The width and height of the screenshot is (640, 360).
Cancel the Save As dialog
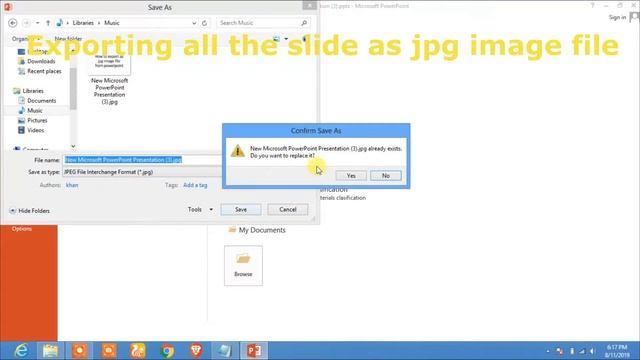288,209
